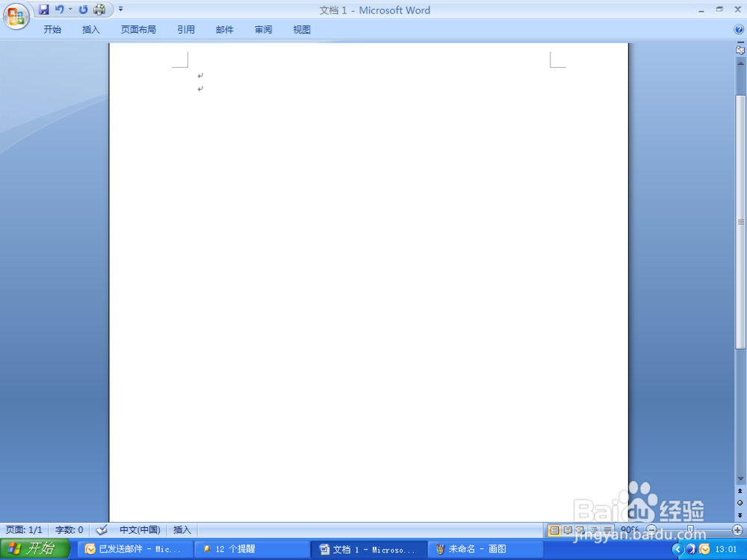Image resolution: width=747 pixels, height=560 pixels.
Task: Select Print Layout view
Action: coord(554,529)
